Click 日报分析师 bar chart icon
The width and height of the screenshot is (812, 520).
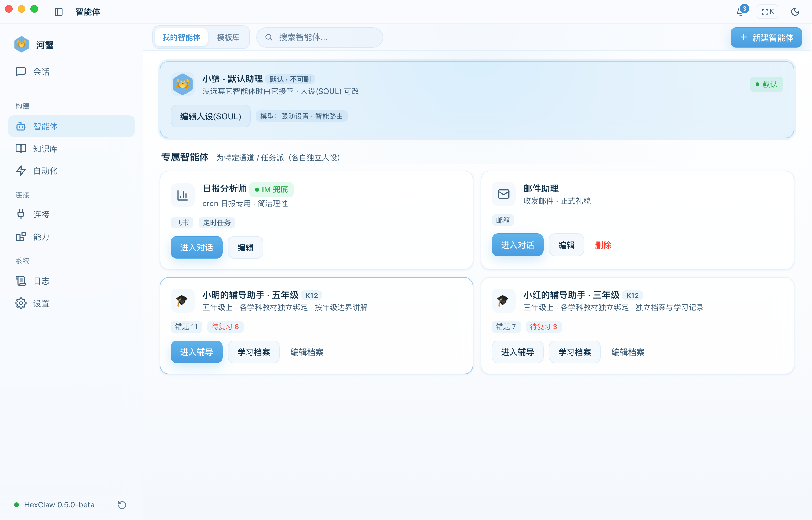[x=182, y=195]
